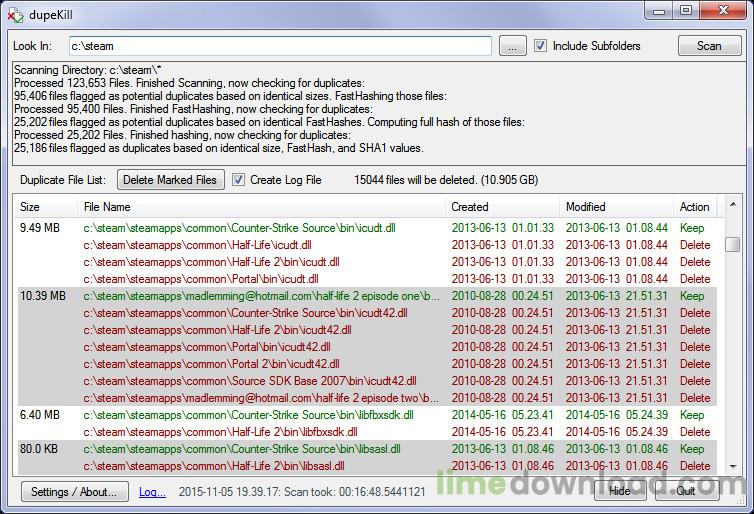Toggle Delete action on Portal 2 icudt42.dll row
Viewport: 754px width, 514px height.
point(695,364)
